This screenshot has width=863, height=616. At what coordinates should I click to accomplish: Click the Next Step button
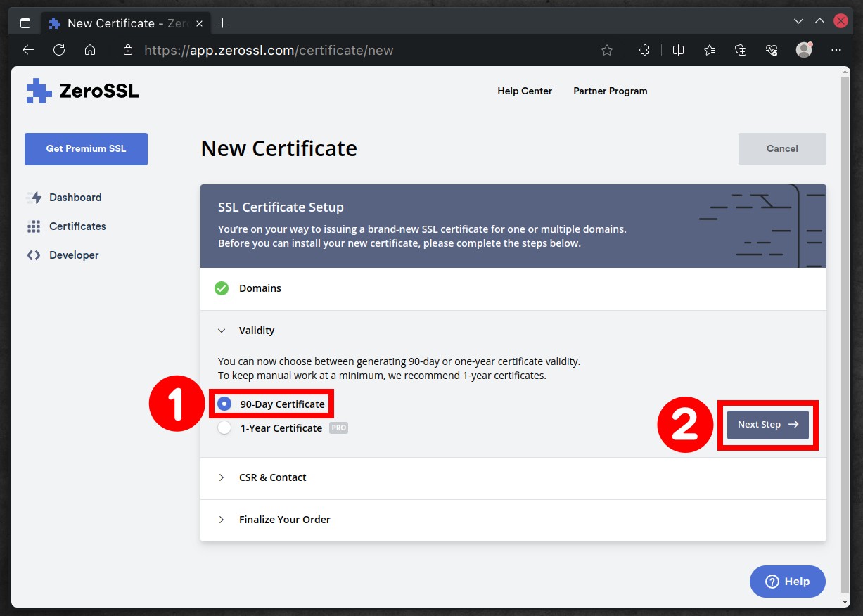click(x=768, y=425)
